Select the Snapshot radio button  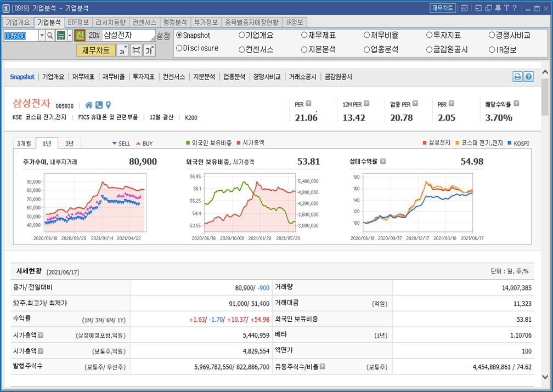pos(179,35)
